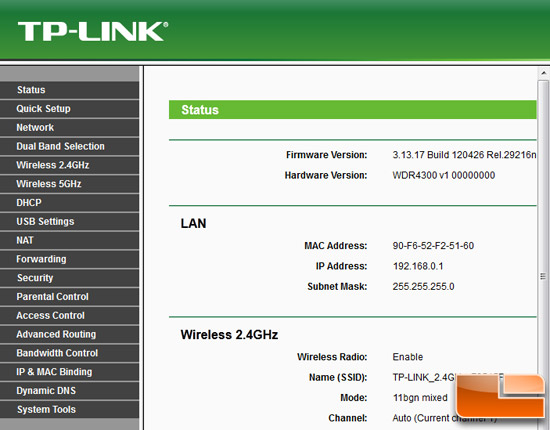550x430 pixels.
Task: Open USB Settings menu
Action: [69, 221]
